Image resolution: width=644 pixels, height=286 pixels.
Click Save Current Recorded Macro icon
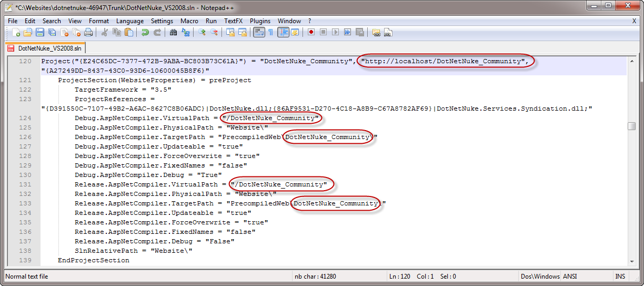tap(360, 33)
